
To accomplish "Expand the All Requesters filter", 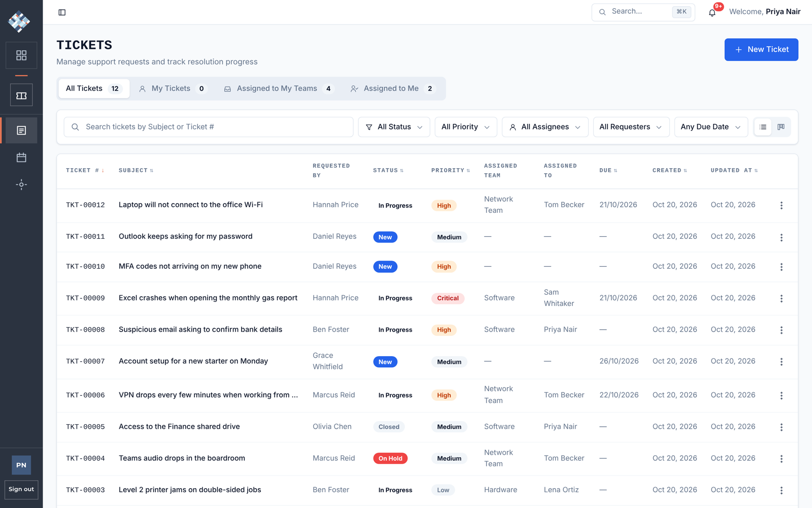I will tap(631, 127).
